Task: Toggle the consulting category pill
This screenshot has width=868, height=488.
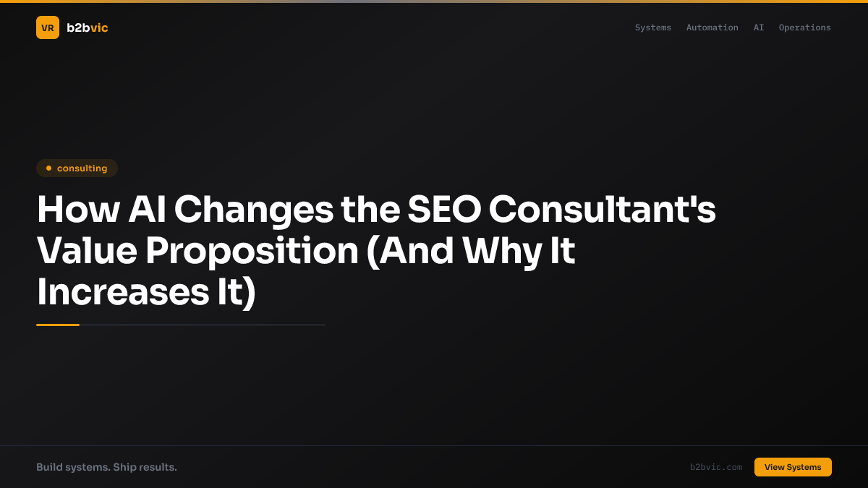Action: pos(77,168)
